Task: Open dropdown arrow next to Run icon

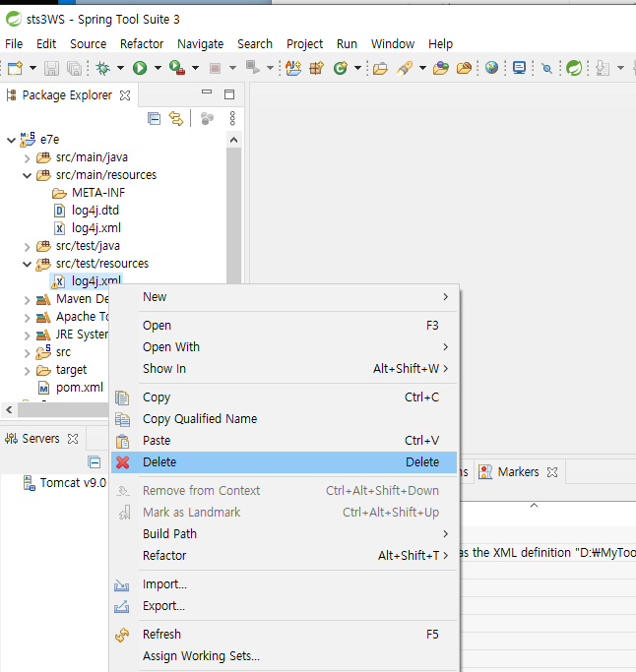Action: pyautogui.click(x=158, y=68)
